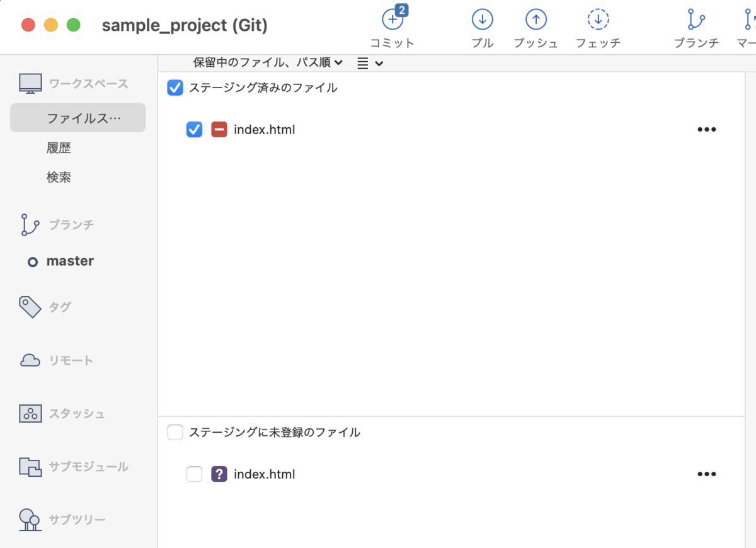Image resolution: width=756 pixels, height=548 pixels.
Task: Click the ステージング済みのファイル header text
Action: coord(263,88)
